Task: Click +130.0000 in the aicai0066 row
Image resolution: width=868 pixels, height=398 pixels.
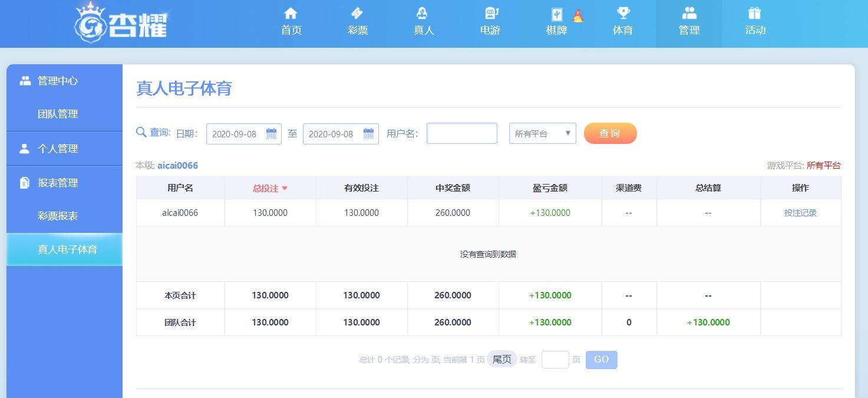Action: [550, 213]
